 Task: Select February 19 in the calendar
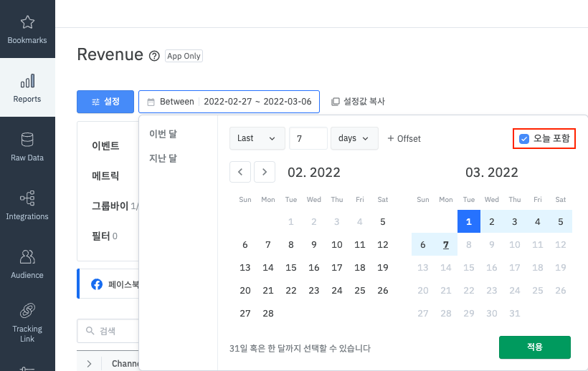(382, 267)
